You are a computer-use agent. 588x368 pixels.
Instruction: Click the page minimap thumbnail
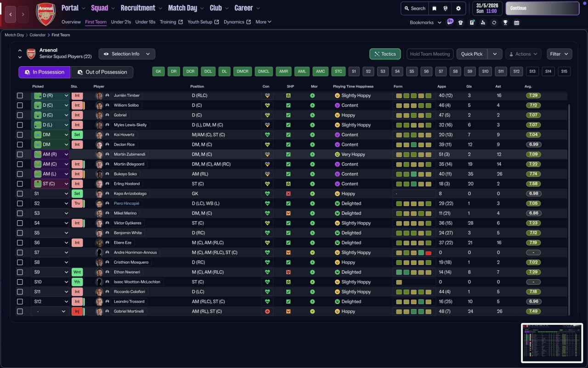point(552,343)
